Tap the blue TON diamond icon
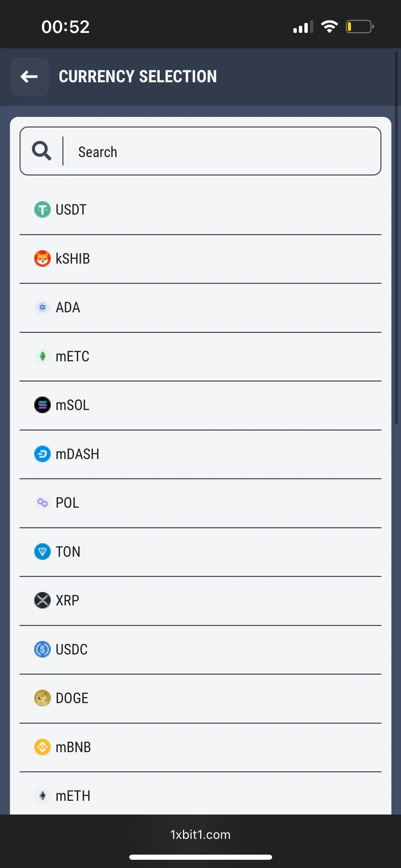The height and width of the screenshot is (868, 401). coord(42,552)
